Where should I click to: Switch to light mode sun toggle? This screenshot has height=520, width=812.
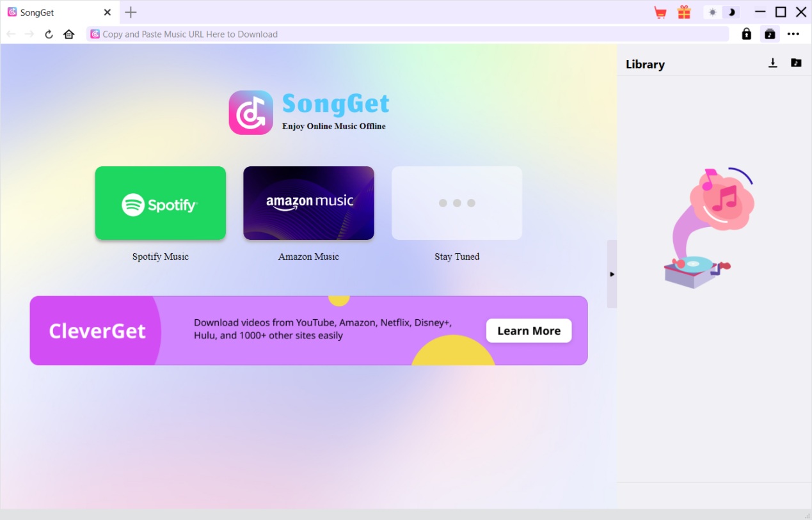click(712, 12)
